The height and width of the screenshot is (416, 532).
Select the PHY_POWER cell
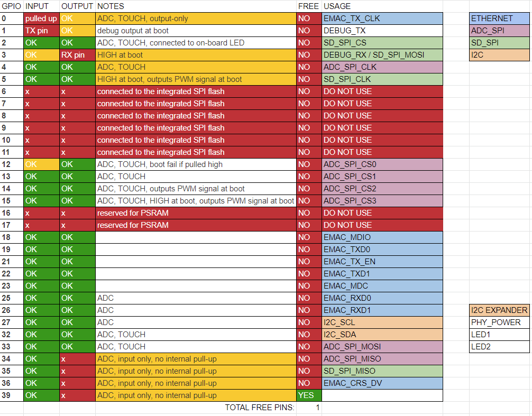499,322
